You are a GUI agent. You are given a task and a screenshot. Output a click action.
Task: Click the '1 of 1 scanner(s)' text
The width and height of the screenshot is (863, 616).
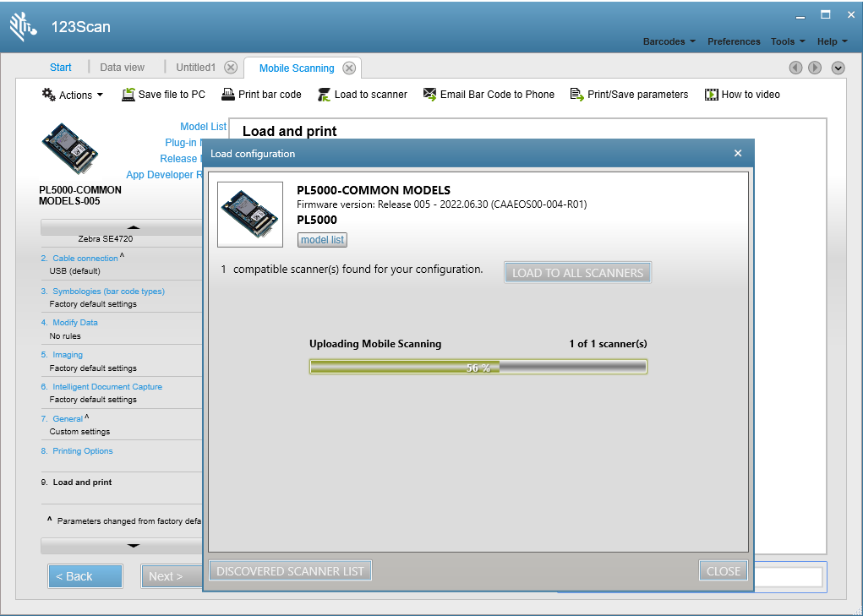point(609,344)
